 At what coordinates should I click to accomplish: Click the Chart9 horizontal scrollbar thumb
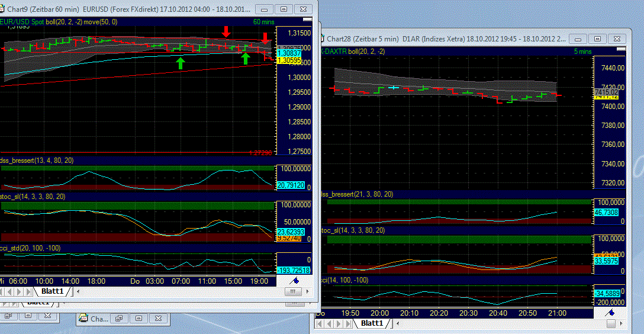pyautogui.click(x=293, y=292)
